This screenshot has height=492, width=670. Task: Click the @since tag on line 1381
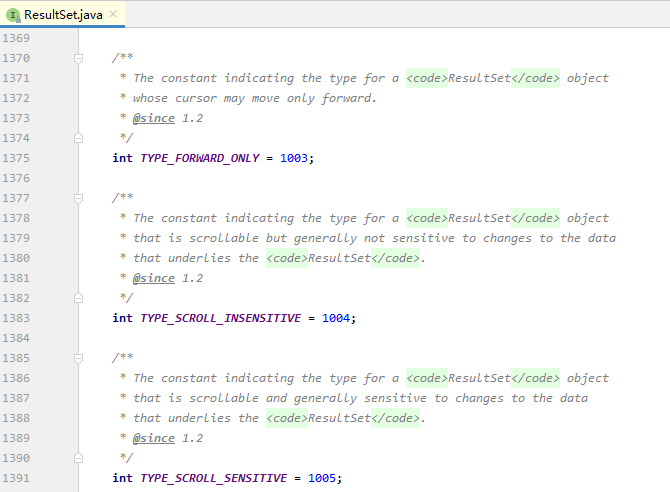point(154,278)
